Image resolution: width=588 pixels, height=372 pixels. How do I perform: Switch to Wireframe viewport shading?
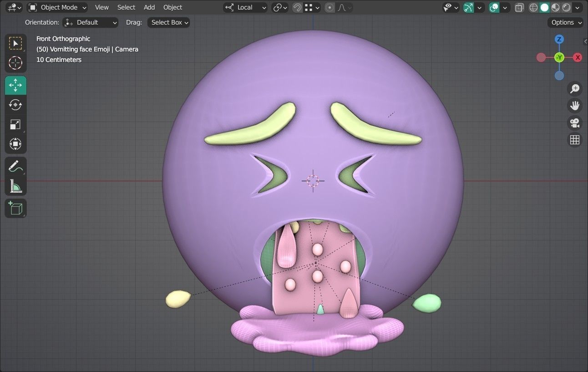tap(533, 7)
